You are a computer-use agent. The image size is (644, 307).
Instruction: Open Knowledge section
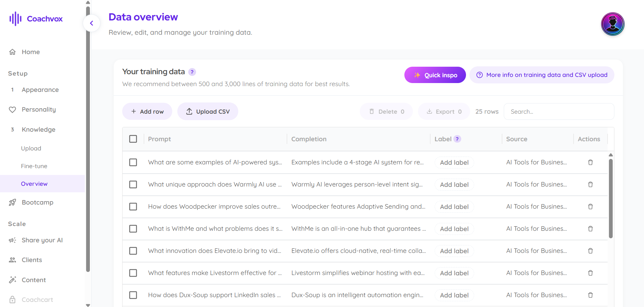click(38, 130)
